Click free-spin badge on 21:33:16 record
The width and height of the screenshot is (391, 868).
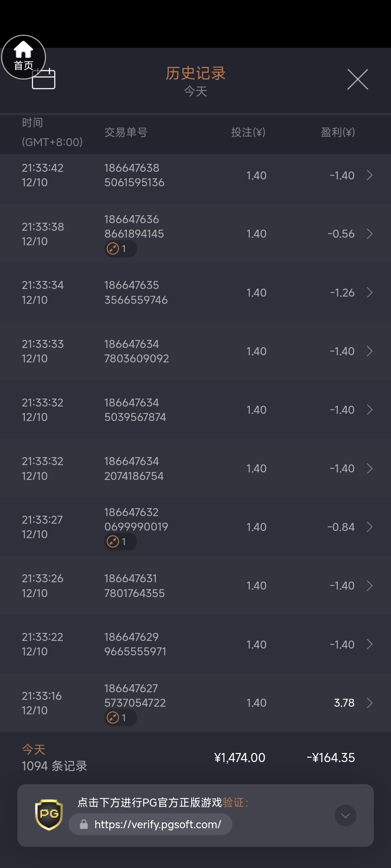(120, 718)
